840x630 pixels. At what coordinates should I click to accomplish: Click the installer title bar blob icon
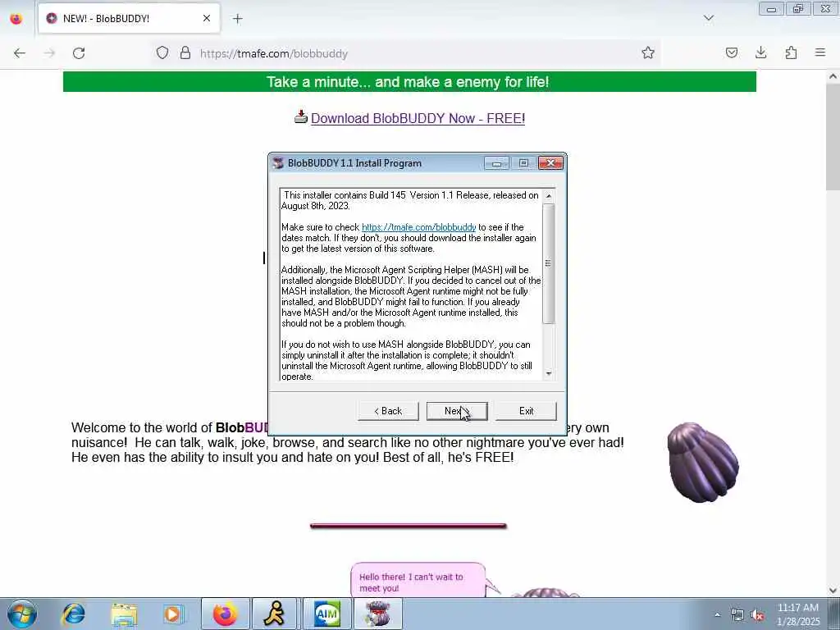(278, 163)
